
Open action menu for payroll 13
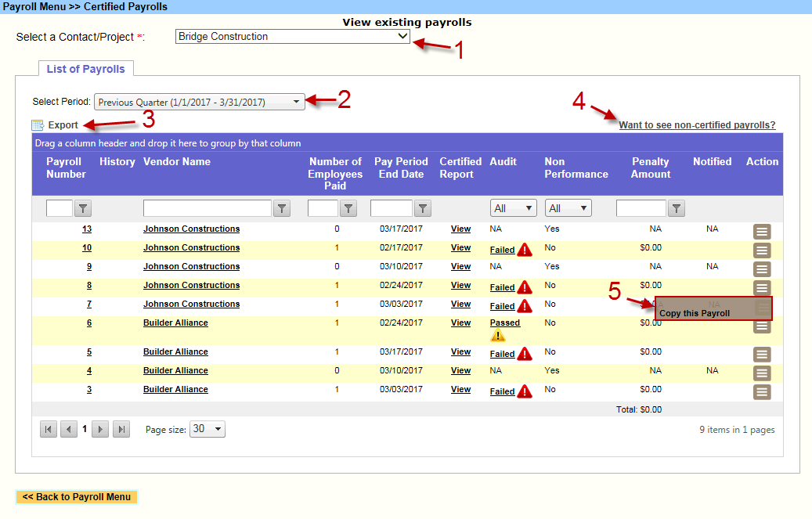[x=762, y=231]
